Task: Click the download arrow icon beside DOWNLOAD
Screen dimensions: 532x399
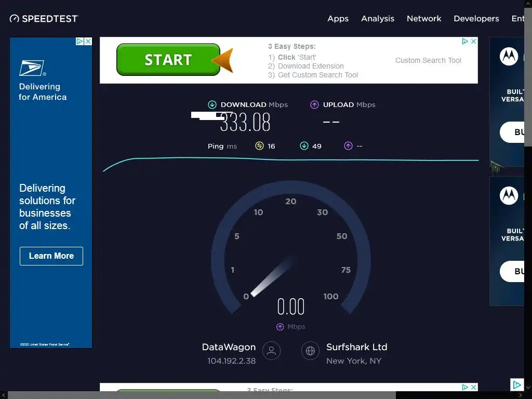Action: click(x=212, y=104)
